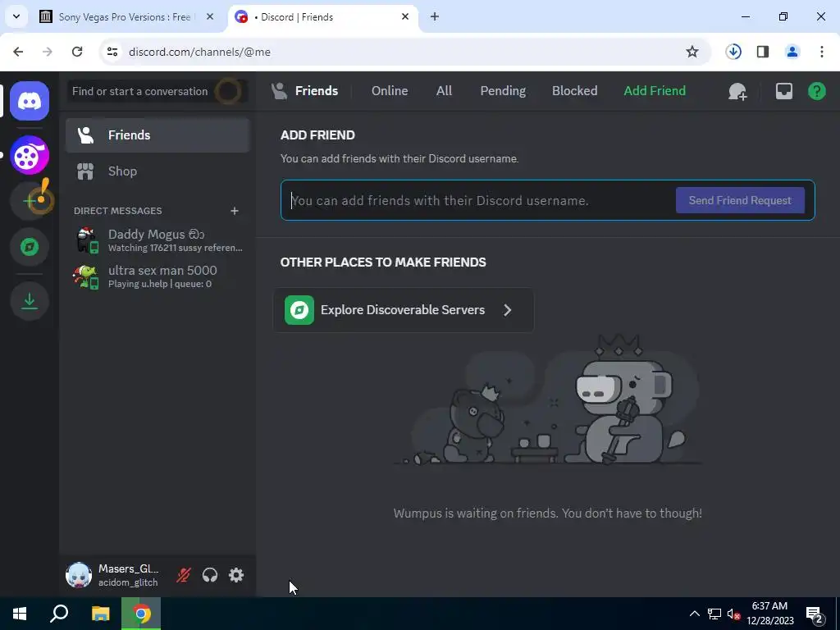This screenshot has width=840, height=630.
Task: Close the Sony Vegas Pro tab
Action: (210, 17)
